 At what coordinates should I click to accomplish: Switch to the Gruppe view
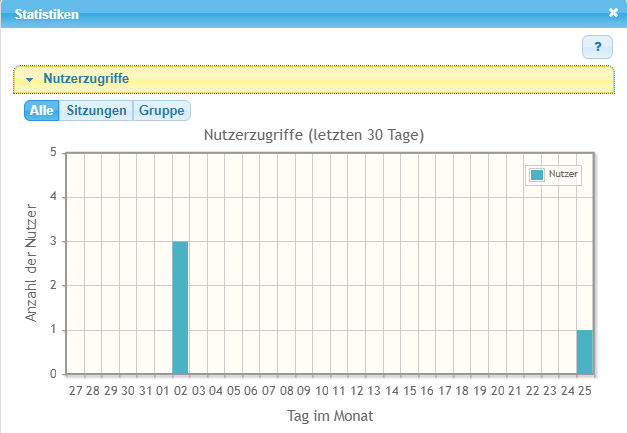[162, 110]
